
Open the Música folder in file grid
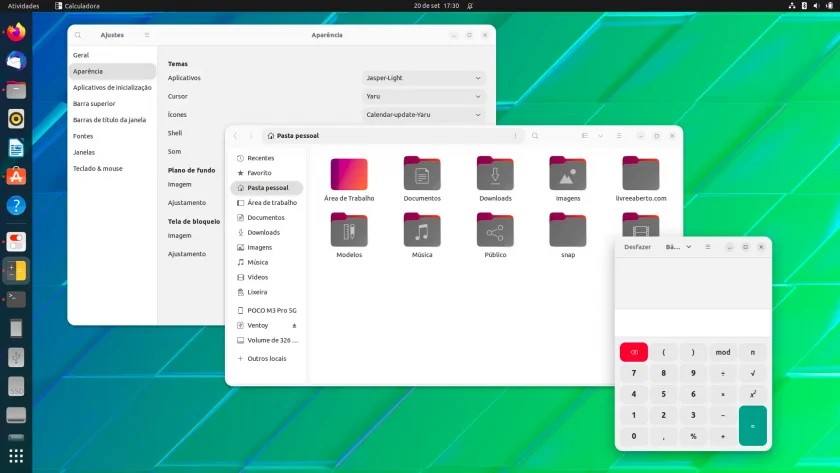pyautogui.click(x=422, y=230)
